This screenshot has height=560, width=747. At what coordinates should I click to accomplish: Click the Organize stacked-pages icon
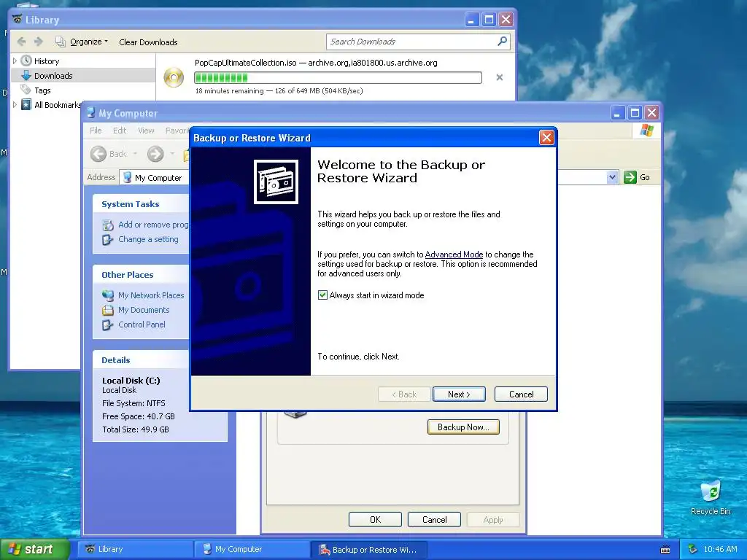click(x=60, y=42)
